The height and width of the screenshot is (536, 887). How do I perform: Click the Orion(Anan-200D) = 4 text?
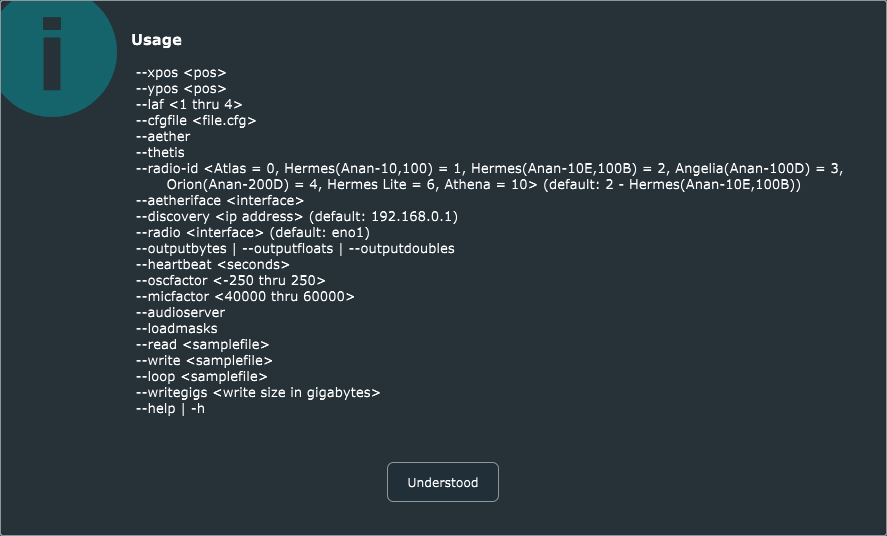[x=242, y=184]
